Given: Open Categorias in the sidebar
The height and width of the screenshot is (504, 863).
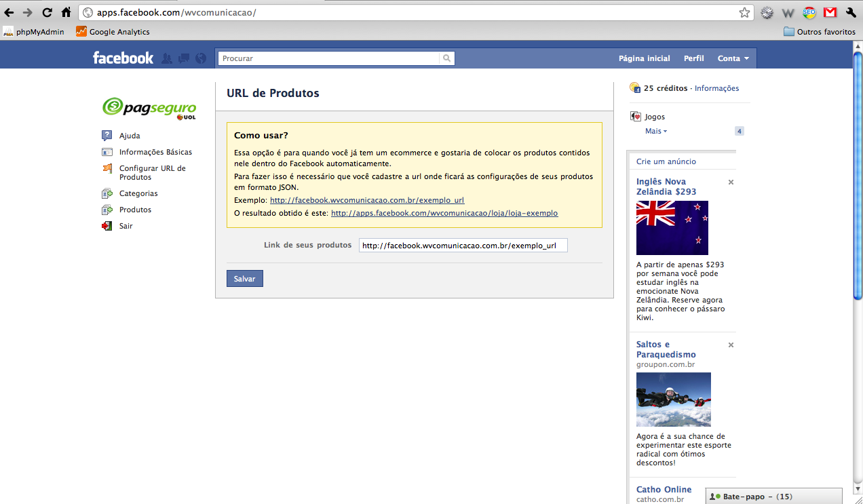Looking at the screenshot, I should tap(138, 193).
